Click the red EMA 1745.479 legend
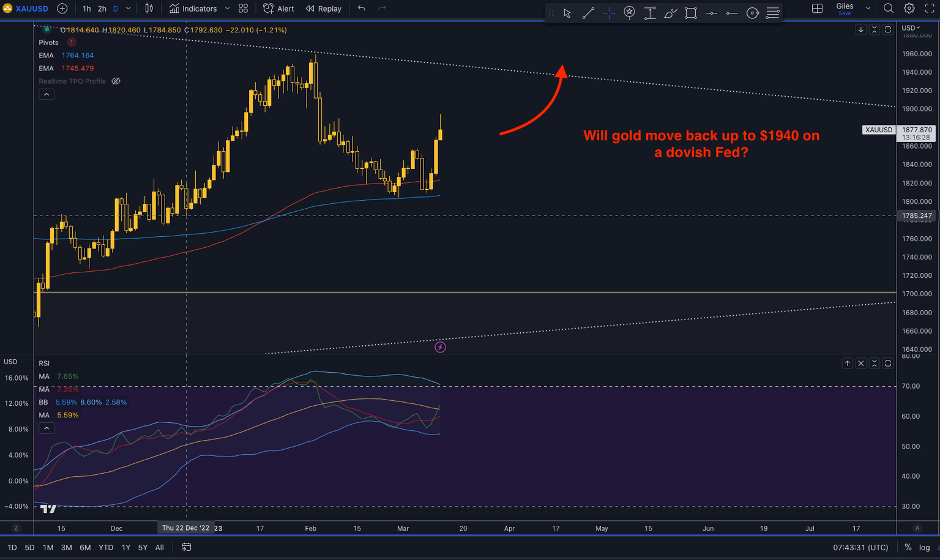Image resolution: width=940 pixels, height=560 pixels. pyautogui.click(x=66, y=69)
